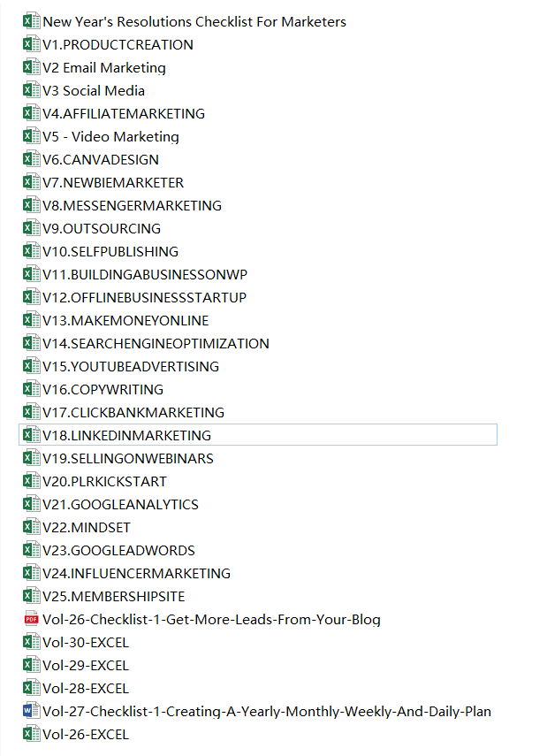Select file name Vol-27-Checklist-1-Creating-A-Yearly-Monthly-Weekly-And-Daily-Plan
This screenshot has width=547, height=756.
pos(267,712)
